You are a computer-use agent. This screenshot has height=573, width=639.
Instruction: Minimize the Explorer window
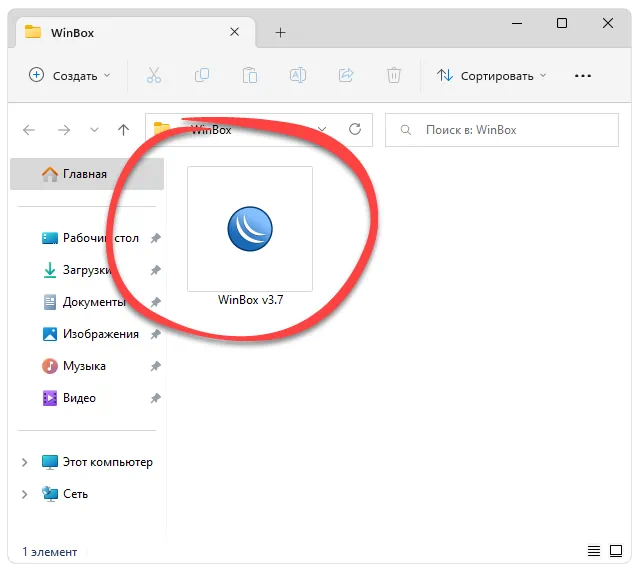pyautogui.click(x=517, y=23)
